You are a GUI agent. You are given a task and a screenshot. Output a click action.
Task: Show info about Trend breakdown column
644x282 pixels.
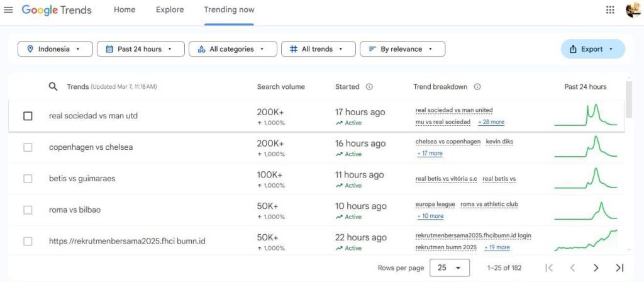coord(477,87)
